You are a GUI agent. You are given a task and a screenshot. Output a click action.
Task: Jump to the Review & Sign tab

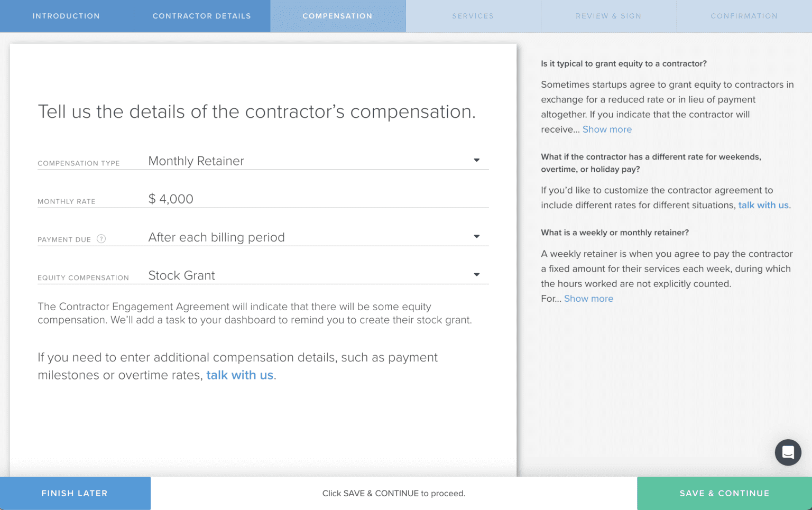click(608, 16)
